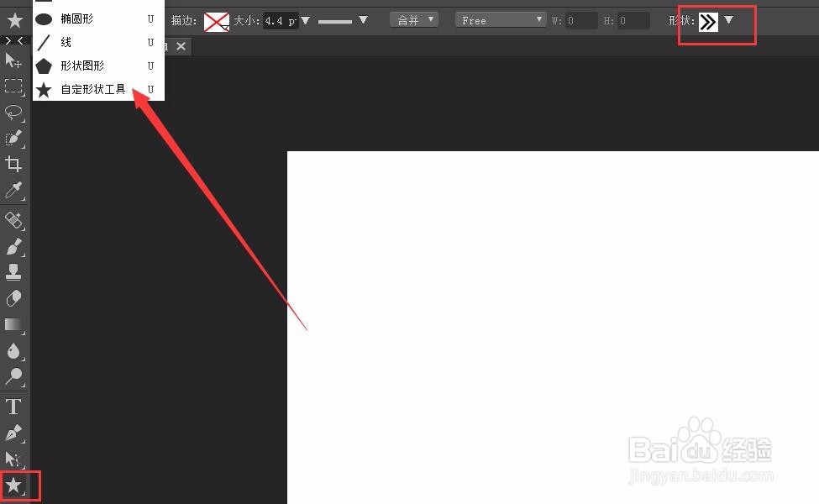Open the 描边 stroke color swatch

pos(216,22)
